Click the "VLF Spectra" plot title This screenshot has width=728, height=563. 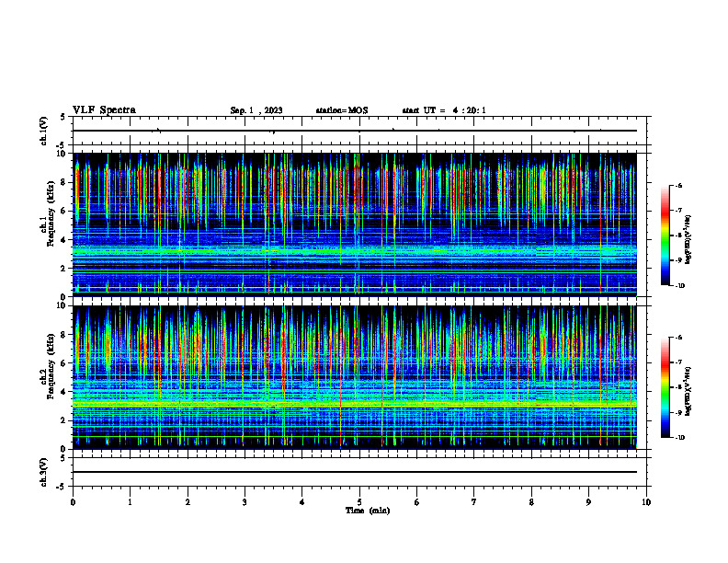104,110
